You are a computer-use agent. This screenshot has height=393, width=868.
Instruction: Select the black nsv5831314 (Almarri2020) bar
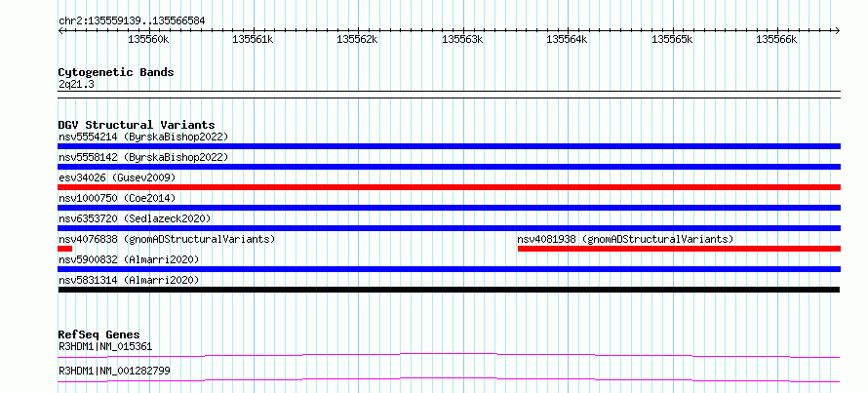tap(449, 290)
